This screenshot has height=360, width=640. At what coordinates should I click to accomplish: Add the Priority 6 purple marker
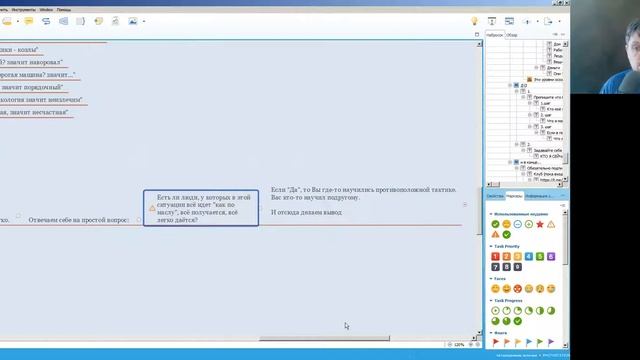[x=551, y=256]
